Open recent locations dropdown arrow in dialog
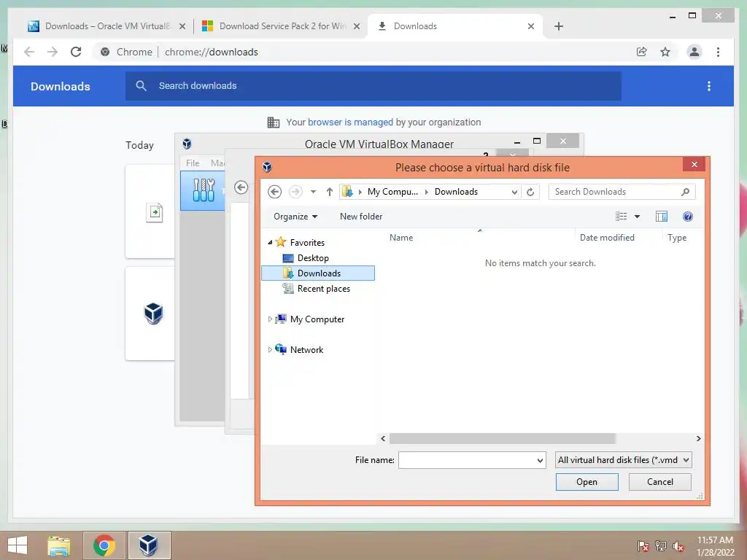747x560 pixels. click(313, 192)
